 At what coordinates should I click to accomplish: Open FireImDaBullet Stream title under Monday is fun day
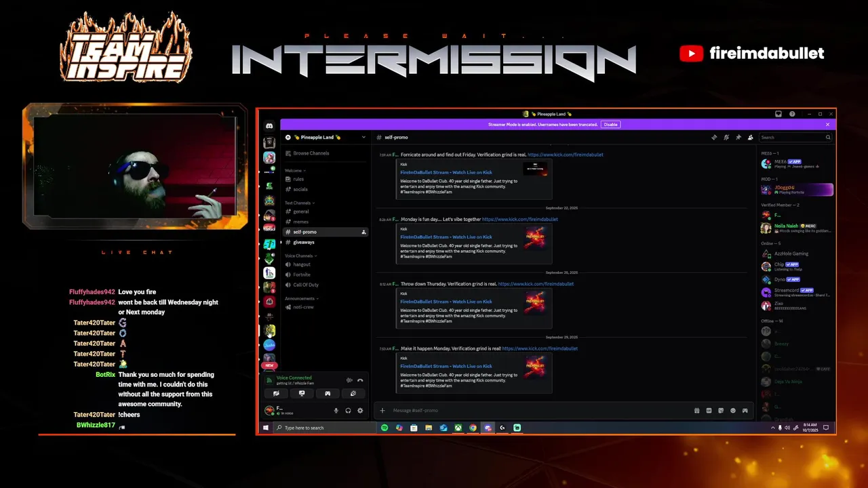pos(446,237)
